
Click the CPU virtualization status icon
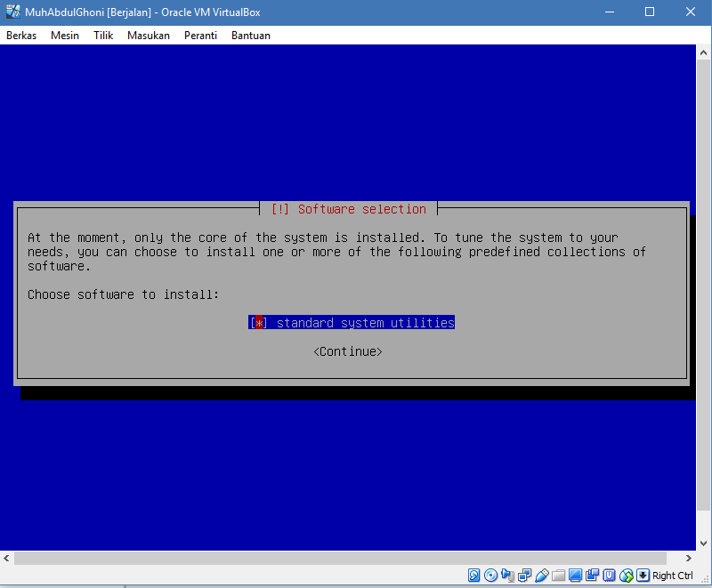[610, 576]
